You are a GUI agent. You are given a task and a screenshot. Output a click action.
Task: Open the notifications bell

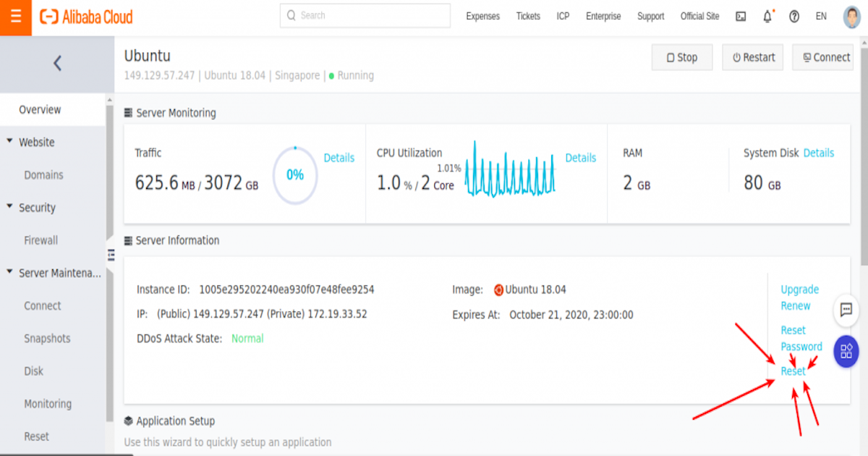pos(767,16)
